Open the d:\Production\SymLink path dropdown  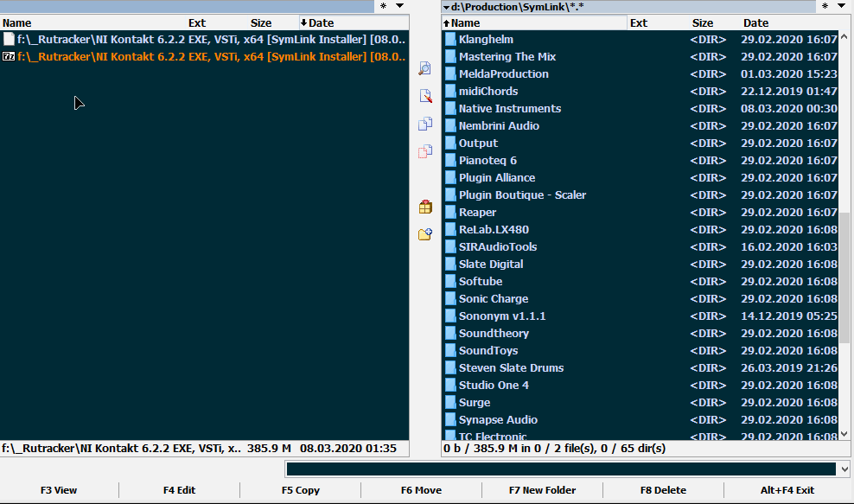[x=447, y=7]
